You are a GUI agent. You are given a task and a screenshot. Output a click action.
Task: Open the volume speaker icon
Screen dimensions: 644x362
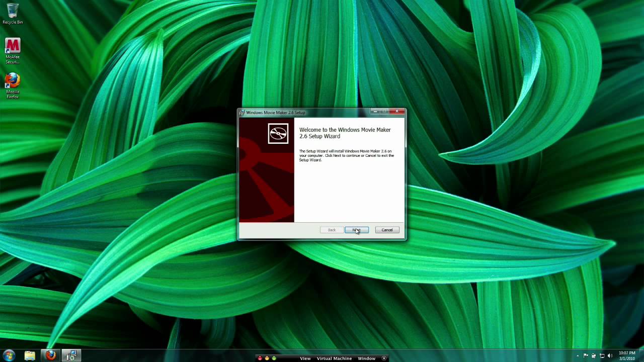point(610,355)
